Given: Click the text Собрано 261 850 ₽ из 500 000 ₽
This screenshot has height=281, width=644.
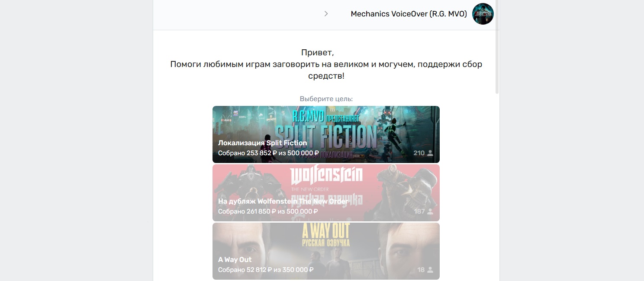Looking at the screenshot, I should click(x=268, y=211).
